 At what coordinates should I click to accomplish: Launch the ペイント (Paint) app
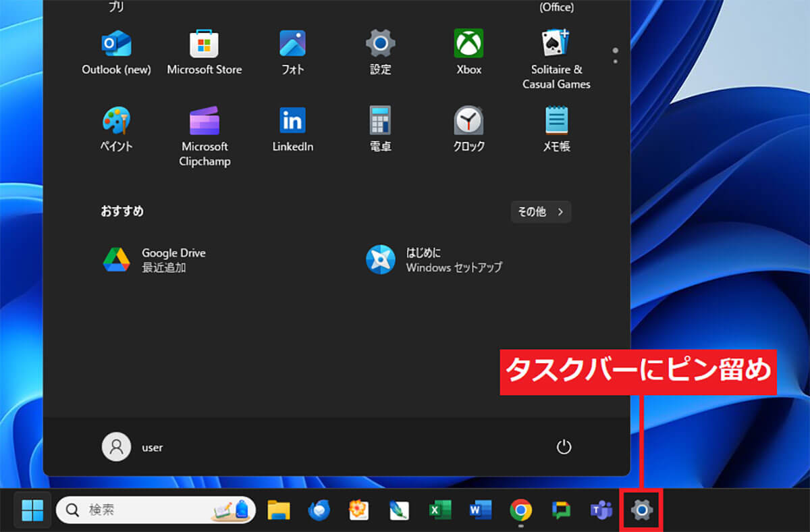[x=116, y=130]
